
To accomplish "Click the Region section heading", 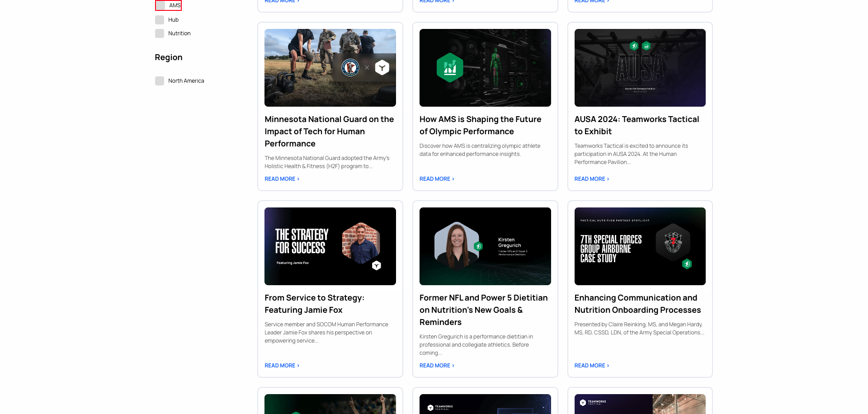I will point(168,57).
